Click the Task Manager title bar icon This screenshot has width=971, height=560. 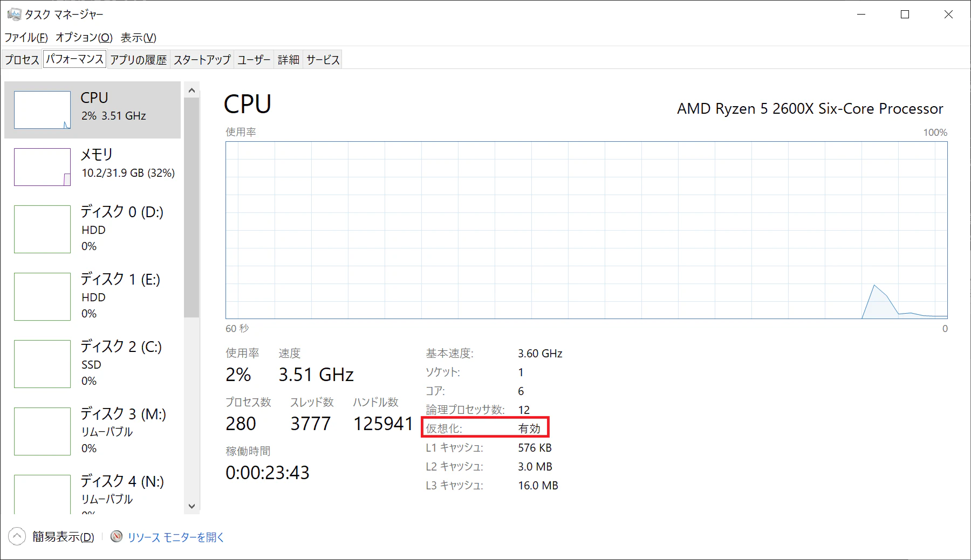coord(14,15)
